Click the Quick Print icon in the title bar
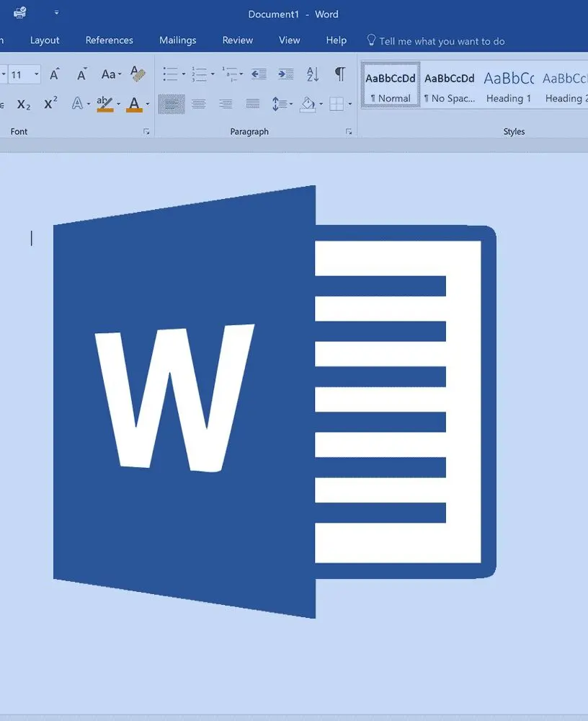 pos(19,13)
